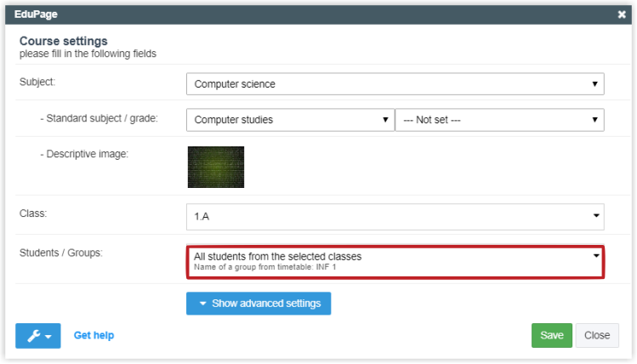Viewport: 637px width, 364px height.
Task: Click the wrench tools icon button
Action: tap(37, 336)
